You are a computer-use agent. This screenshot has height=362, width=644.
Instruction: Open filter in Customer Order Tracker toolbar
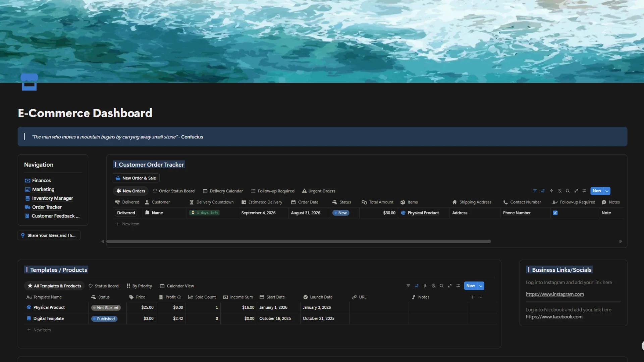coord(535,191)
